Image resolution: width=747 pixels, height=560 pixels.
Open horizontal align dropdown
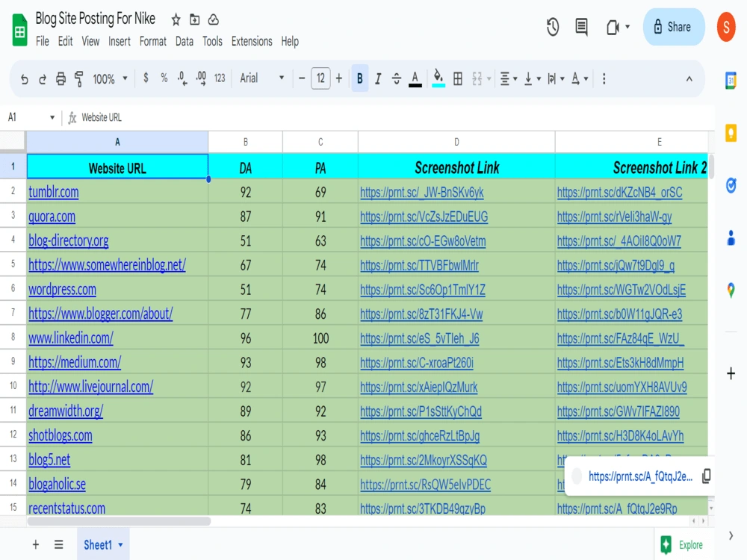(x=509, y=78)
